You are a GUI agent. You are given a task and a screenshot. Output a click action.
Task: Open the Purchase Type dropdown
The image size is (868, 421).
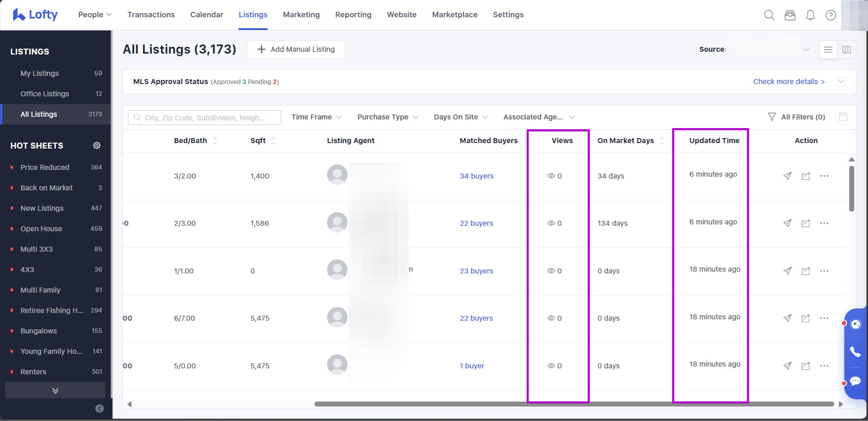(x=387, y=117)
